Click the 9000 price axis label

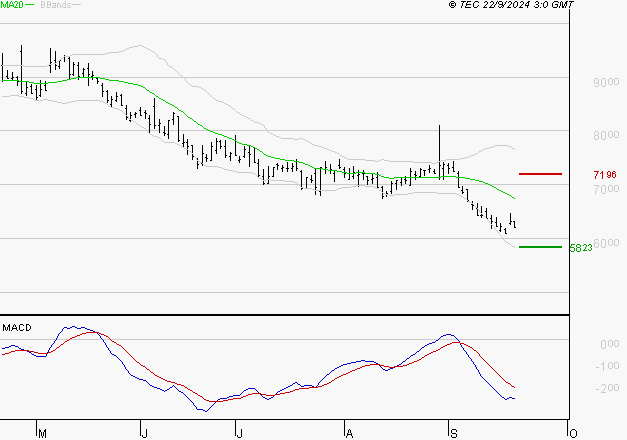(x=606, y=82)
